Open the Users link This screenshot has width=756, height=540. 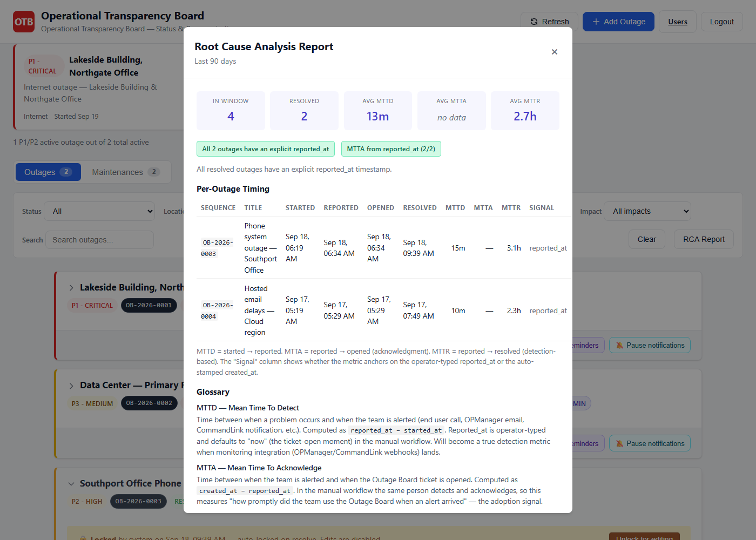pos(678,22)
